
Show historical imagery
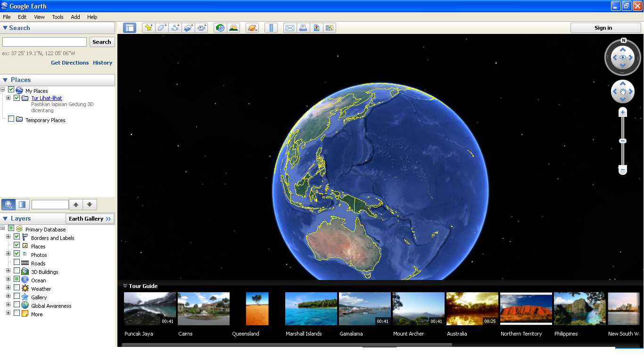tap(220, 28)
